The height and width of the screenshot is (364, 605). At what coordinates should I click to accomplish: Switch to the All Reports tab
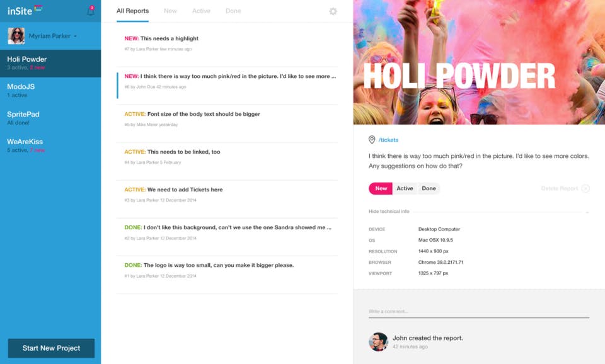pos(132,11)
